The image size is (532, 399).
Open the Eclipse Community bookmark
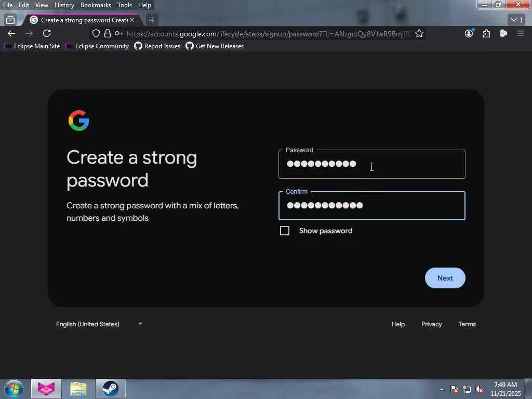97,46
